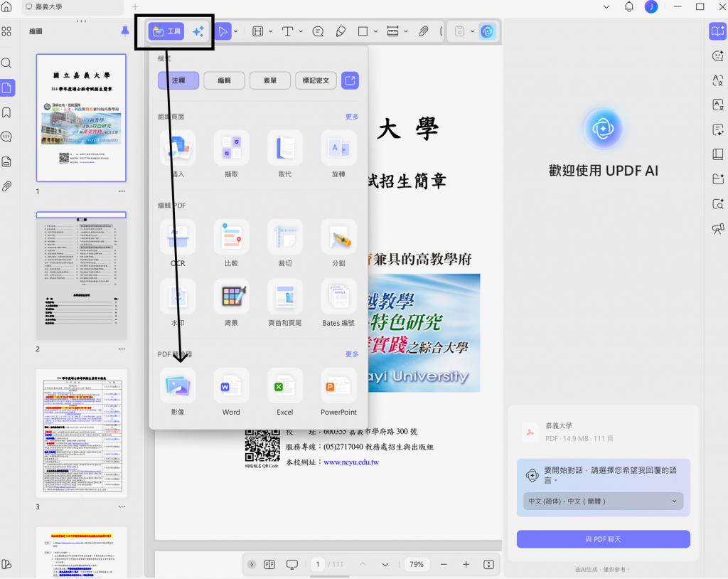Select the cursor selection tool
The width and height of the screenshot is (728, 579).
coord(223,31)
